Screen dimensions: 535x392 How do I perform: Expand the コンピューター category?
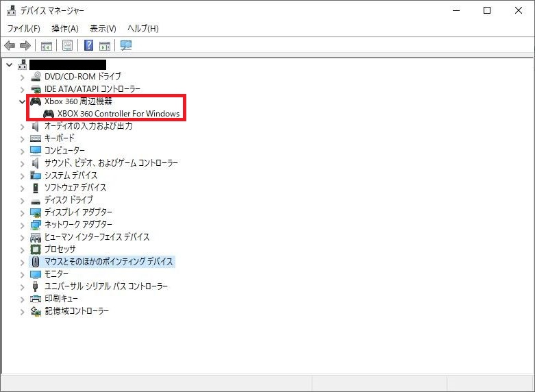(23, 151)
